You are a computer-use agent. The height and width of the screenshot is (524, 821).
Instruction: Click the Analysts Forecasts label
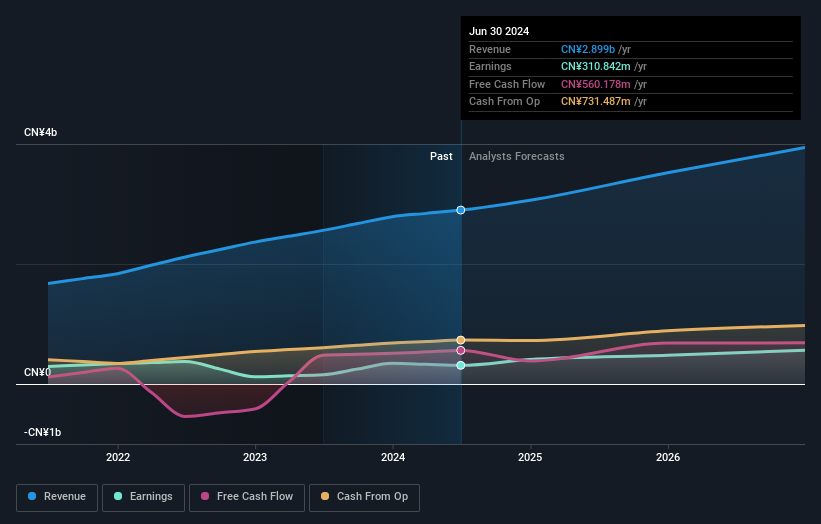516,156
